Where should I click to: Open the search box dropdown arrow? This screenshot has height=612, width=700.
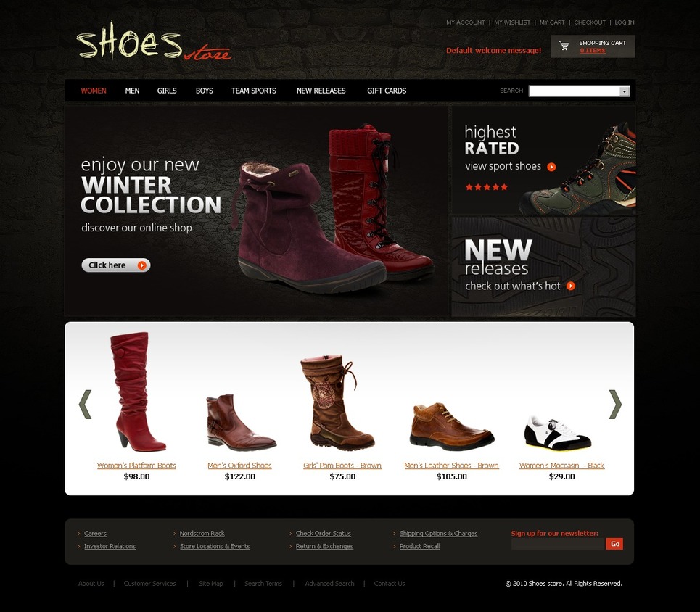click(624, 91)
